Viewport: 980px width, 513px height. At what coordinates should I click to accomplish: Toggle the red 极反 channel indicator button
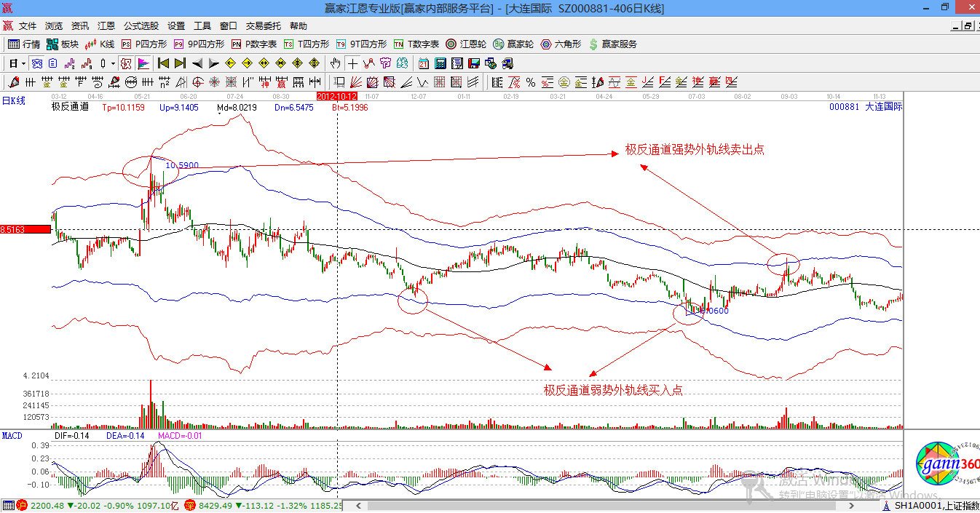point(126,63)
